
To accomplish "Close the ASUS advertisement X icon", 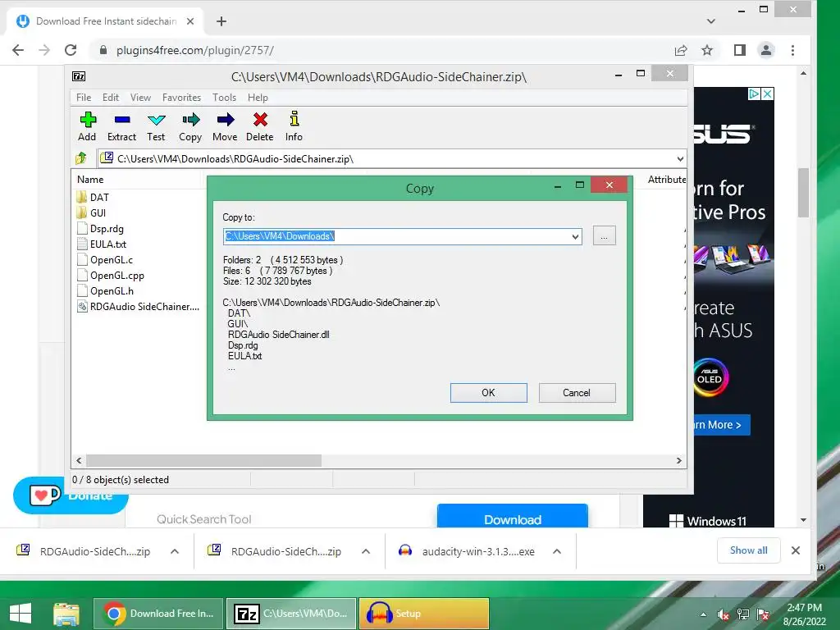I will click(x=767, y=94).
